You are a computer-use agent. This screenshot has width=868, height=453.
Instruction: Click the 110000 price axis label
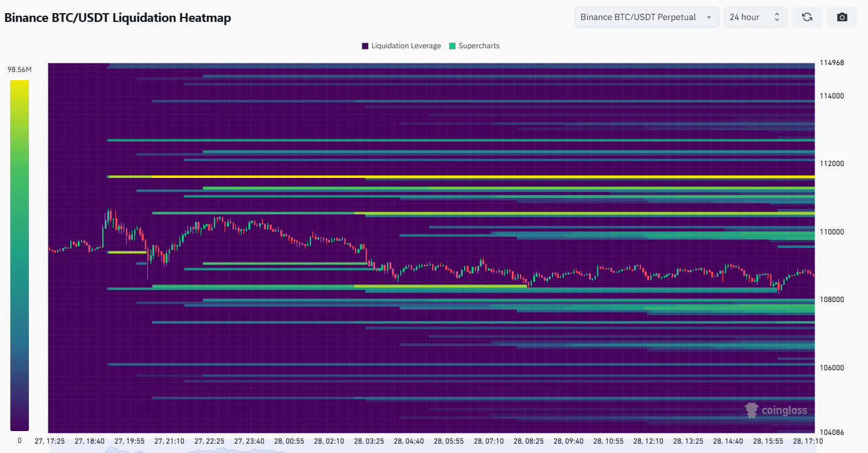831,232
